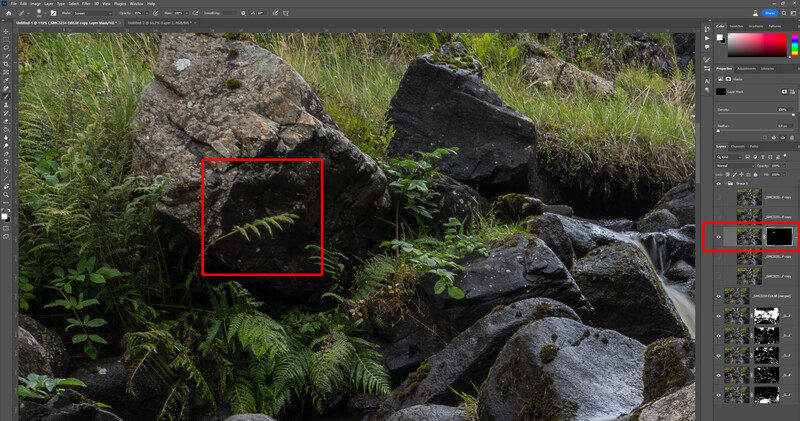Select the Lasso tool
This screenshot has width=800, height=421.
pyautogui.click(x=6, y=47)
